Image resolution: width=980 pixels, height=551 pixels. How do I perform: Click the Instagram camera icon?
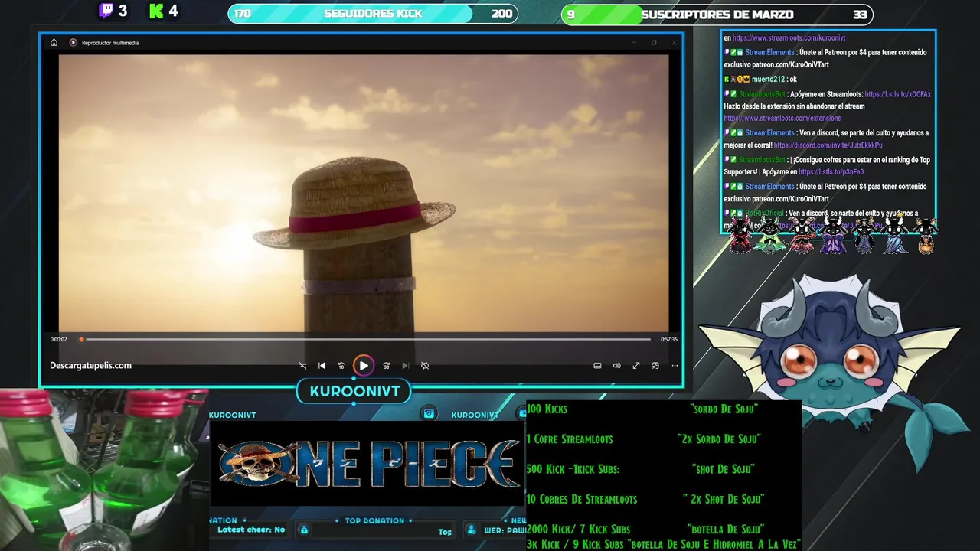coord(429,413)
